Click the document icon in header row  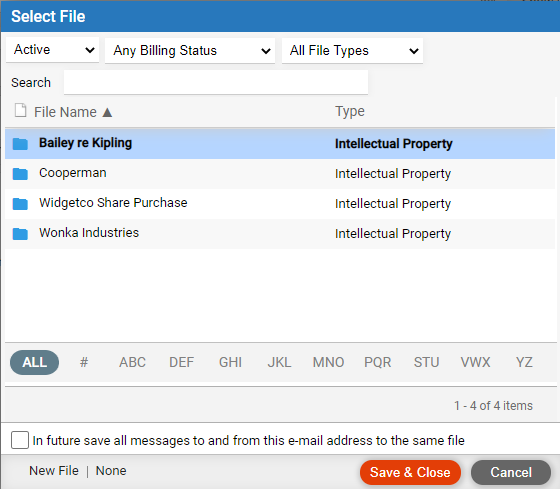(20, 110)
